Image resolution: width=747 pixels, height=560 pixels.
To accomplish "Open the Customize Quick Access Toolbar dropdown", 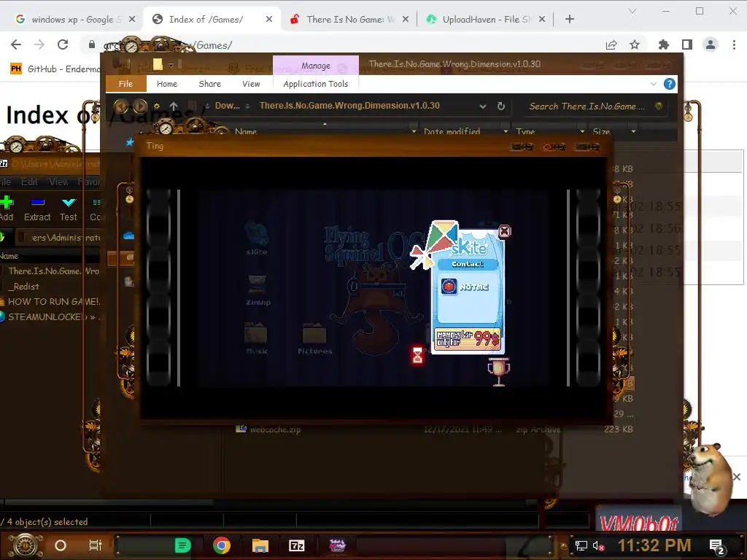I will 171,65.
